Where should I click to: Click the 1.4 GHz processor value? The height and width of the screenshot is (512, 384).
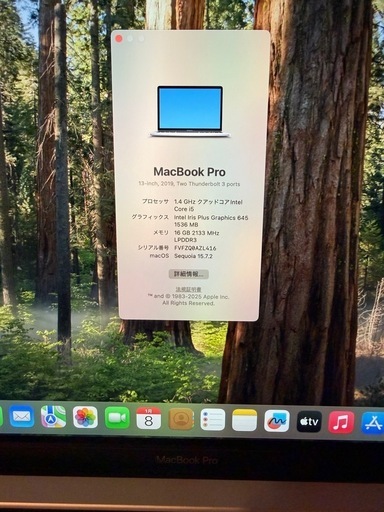pyautogui.click(x=208, y=205)
